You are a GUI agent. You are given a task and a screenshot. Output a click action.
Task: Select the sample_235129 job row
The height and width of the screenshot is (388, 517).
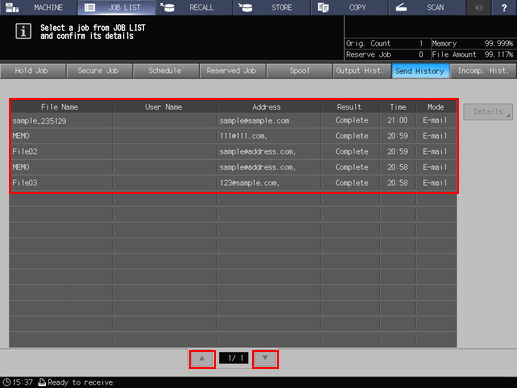click(x=233, y=120)
